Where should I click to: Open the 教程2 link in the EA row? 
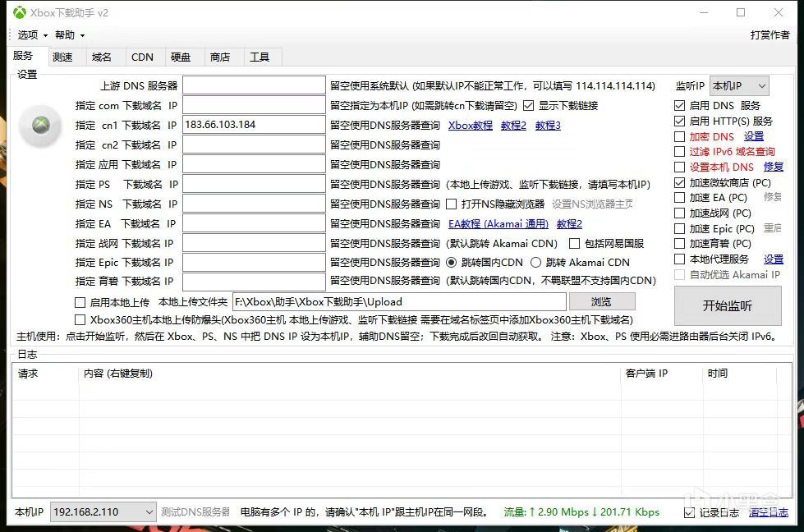click(x=569, y=224)
